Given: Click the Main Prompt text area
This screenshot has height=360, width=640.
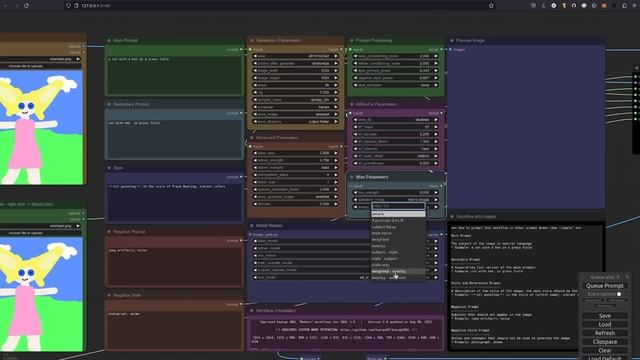Looking at the screenshot, I should [174, 75].
